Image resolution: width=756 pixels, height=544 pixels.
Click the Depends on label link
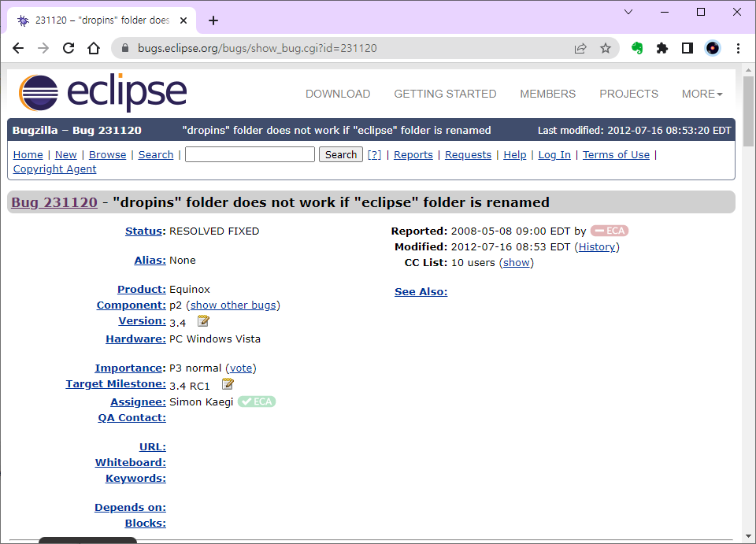point(130,507)
